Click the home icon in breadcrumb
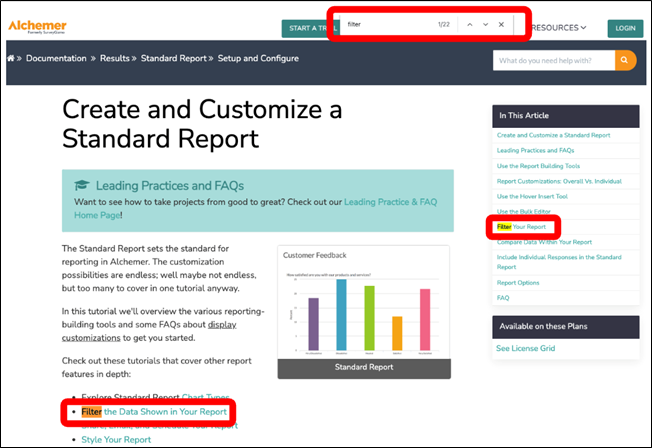 (11, 58)
